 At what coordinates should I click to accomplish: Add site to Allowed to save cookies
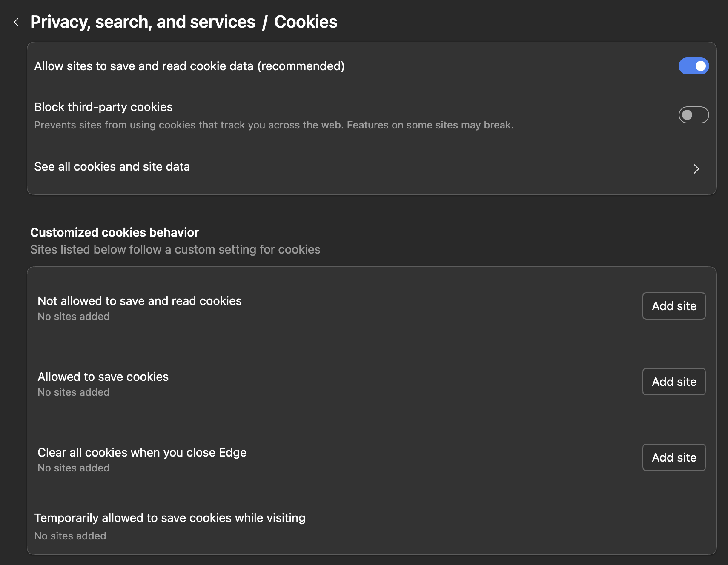pos(674,382)
